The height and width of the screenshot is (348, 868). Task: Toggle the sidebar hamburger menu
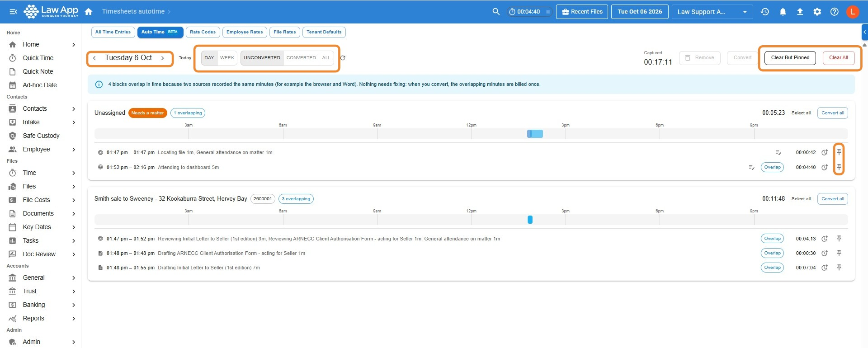click(x=14, y=12)
